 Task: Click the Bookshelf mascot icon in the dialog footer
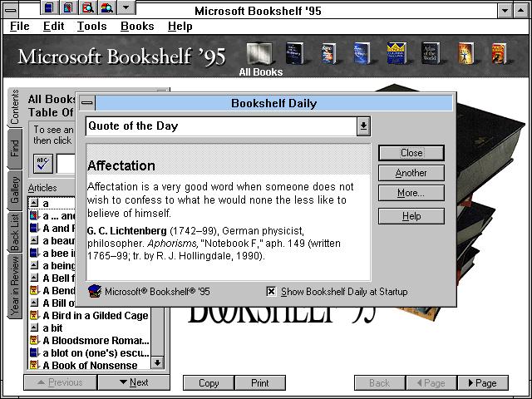(x=95, y=291)
